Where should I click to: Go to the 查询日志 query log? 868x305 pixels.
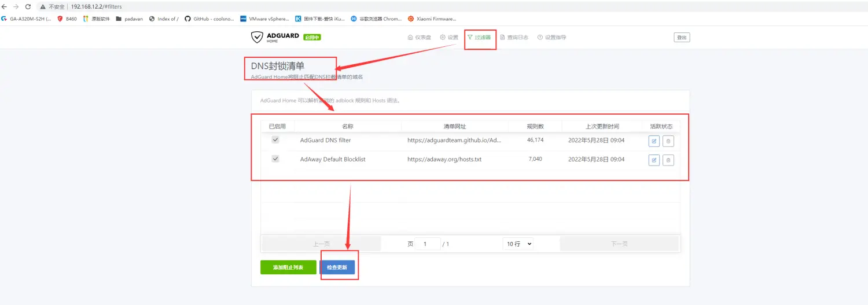[x=514, y=38]
